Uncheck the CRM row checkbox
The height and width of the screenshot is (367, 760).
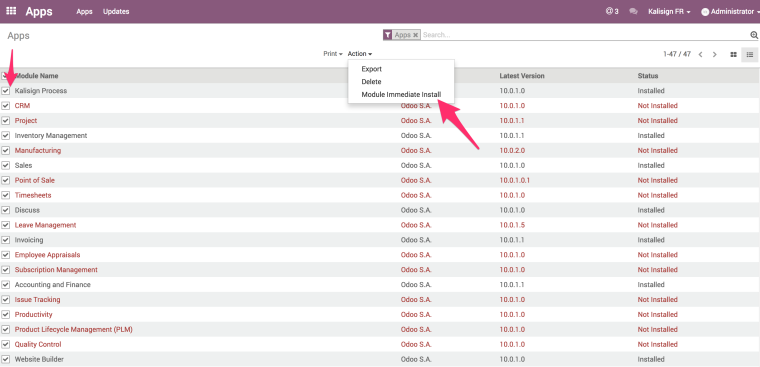6,106
